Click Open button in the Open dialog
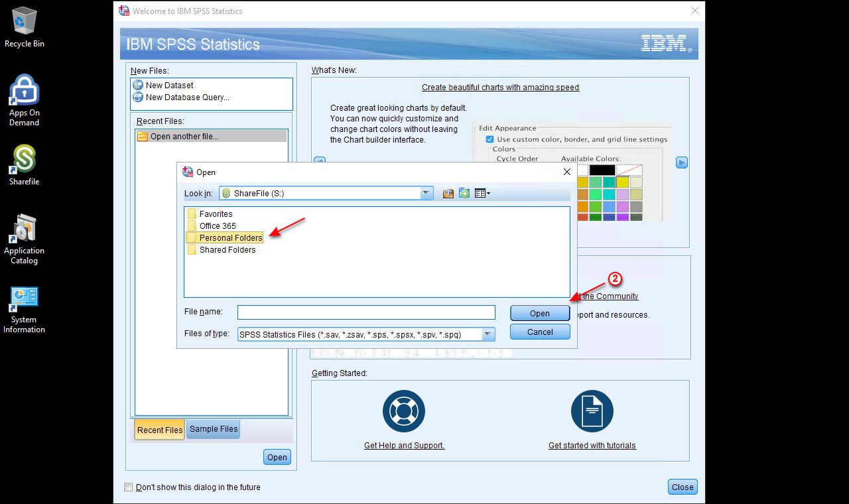The width and height of the screenshot is (849, 504). pos(540,314)
